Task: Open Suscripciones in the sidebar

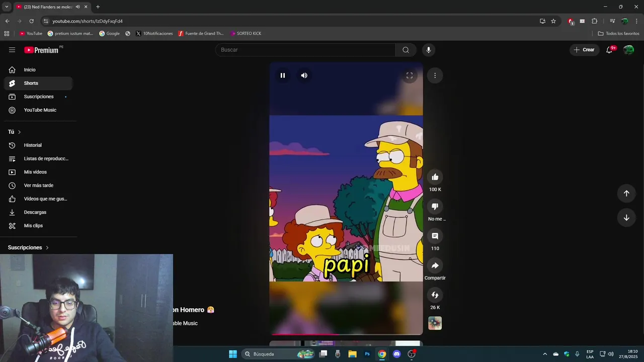Action: (38, 97)
